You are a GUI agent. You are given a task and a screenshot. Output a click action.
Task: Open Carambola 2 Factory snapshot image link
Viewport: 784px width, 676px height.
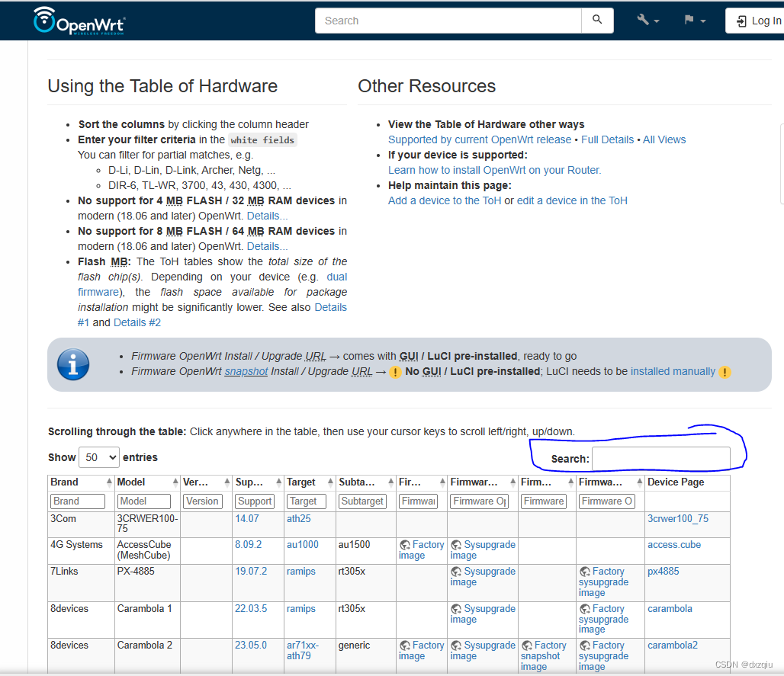(544, 656)
